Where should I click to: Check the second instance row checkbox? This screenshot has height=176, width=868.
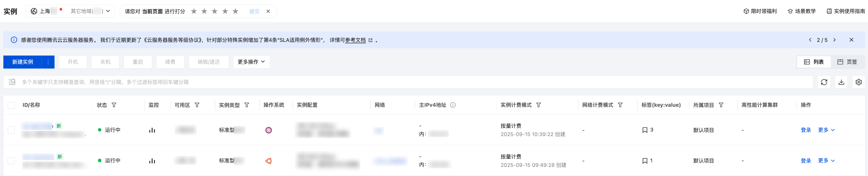(11, 161)
